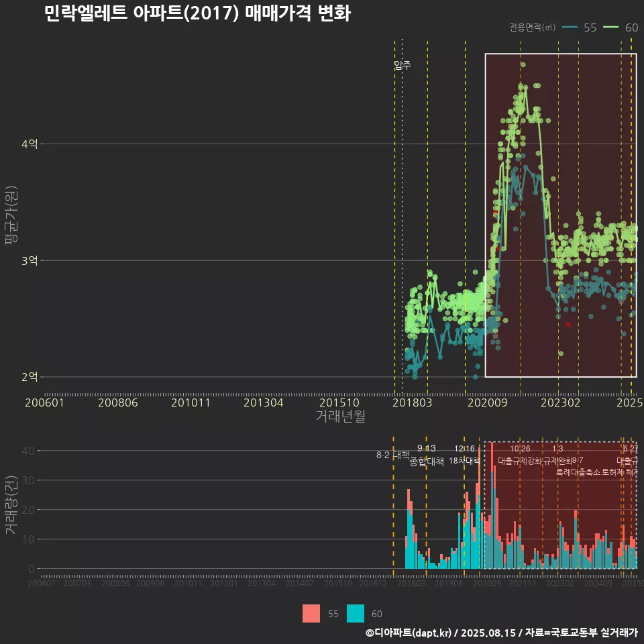Click the teal 55 line legend swatch

[570, 28]
